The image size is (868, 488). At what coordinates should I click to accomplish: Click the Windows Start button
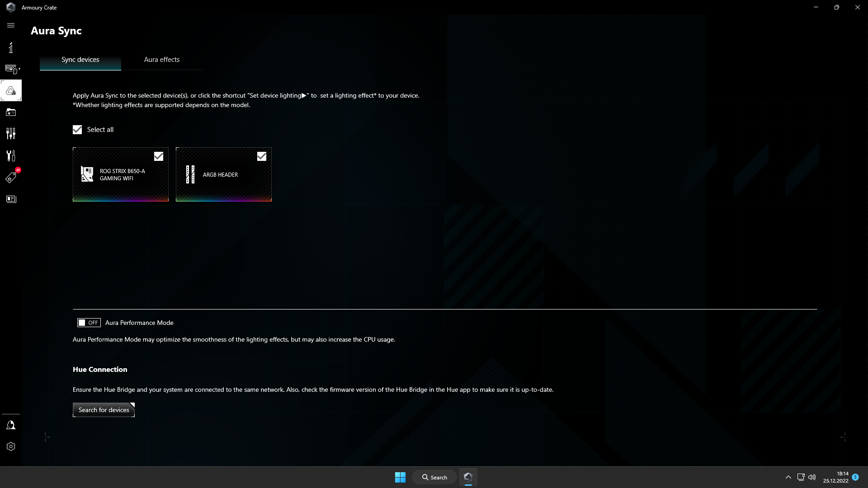tap(400, 477)
